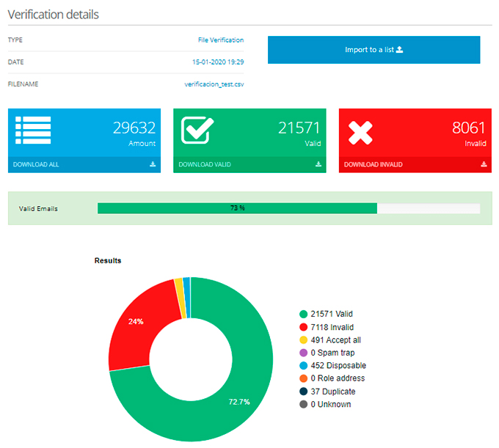Click the DOWNLOAD INVALID link
This screenshot has height=448, width=499.
pos(373,164)
